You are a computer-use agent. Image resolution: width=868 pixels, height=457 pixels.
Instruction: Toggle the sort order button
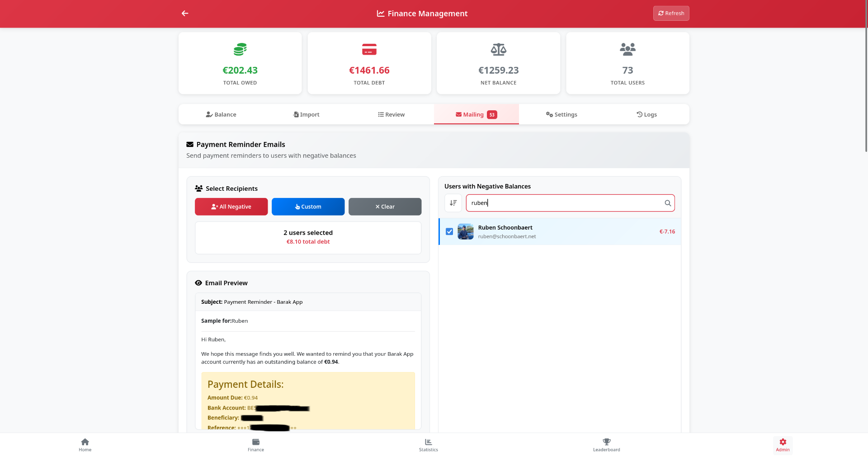453,203
